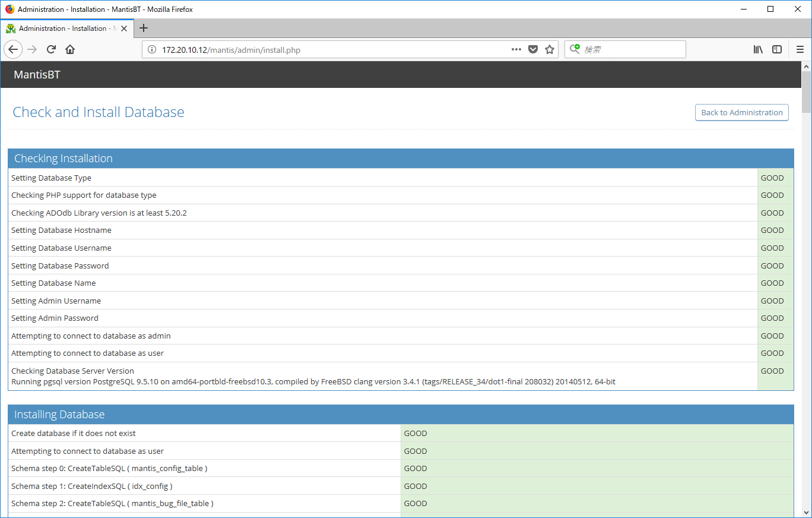Click the Firefox logo in the title bar

tap(9, 9)
